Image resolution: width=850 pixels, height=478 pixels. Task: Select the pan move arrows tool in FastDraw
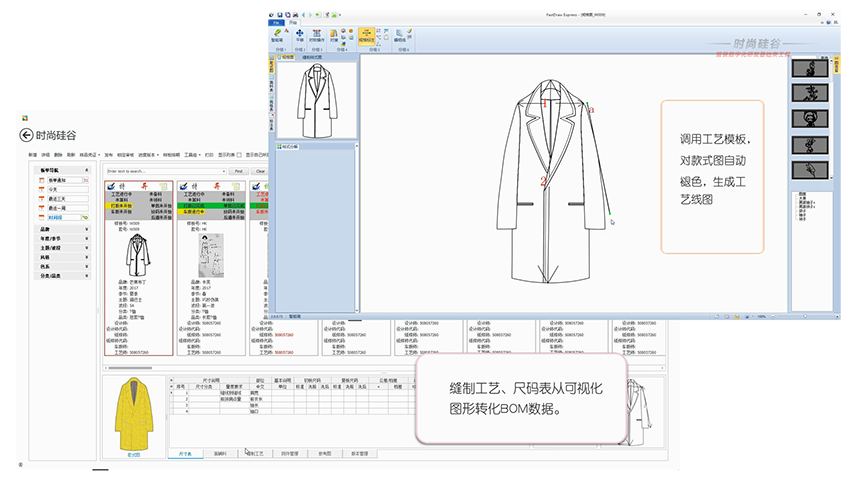[x=299, y=36]
